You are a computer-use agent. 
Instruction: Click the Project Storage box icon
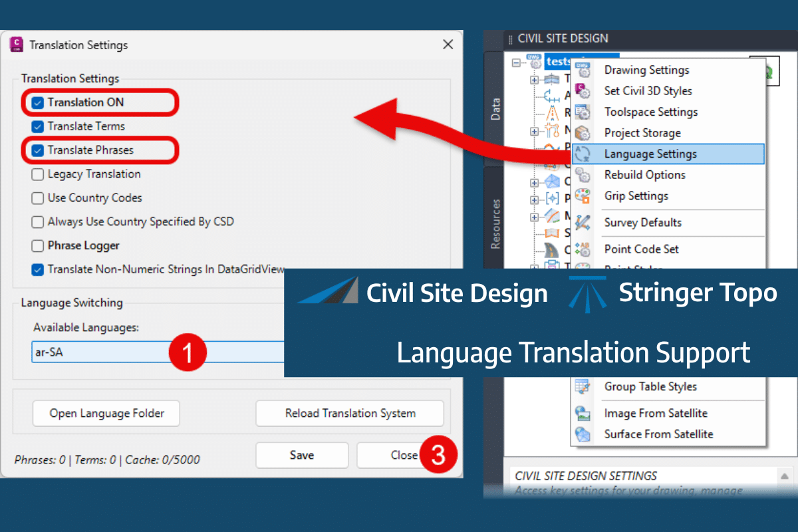[x=583, y=133]
